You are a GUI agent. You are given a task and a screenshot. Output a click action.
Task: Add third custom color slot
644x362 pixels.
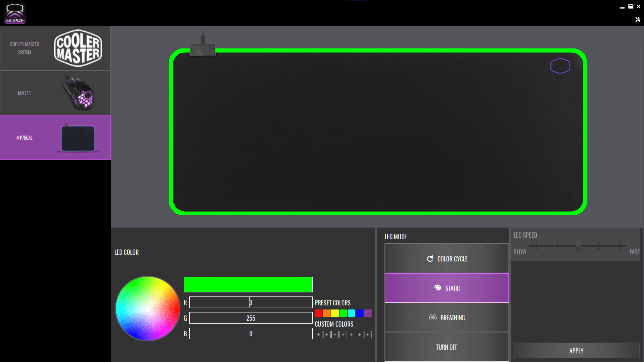click(x=335, y=334)
